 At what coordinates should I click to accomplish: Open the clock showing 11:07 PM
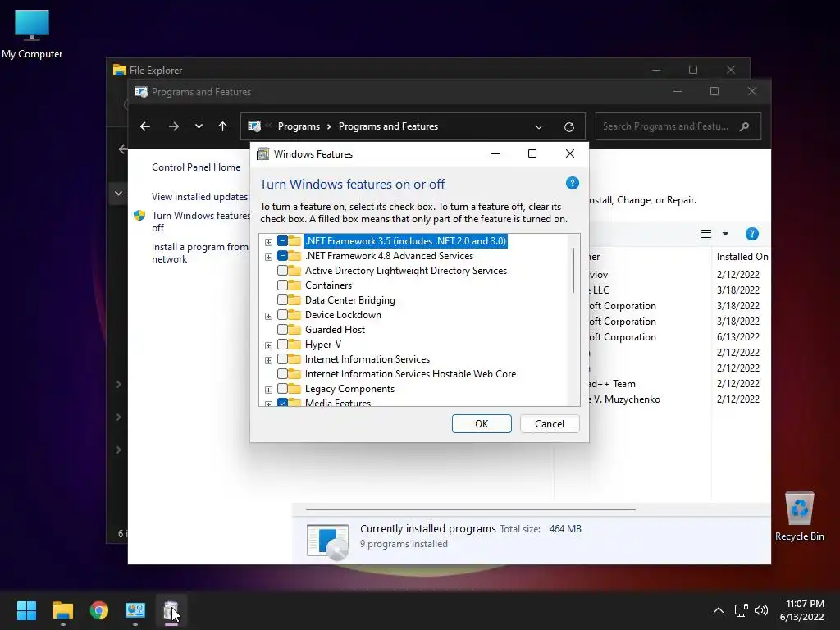801,610
